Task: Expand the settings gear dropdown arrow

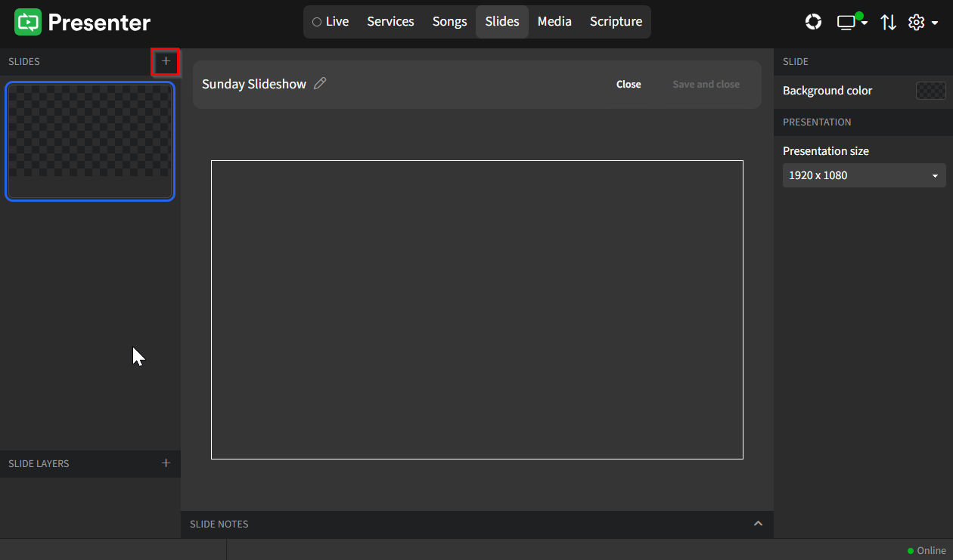Action: 935,22
